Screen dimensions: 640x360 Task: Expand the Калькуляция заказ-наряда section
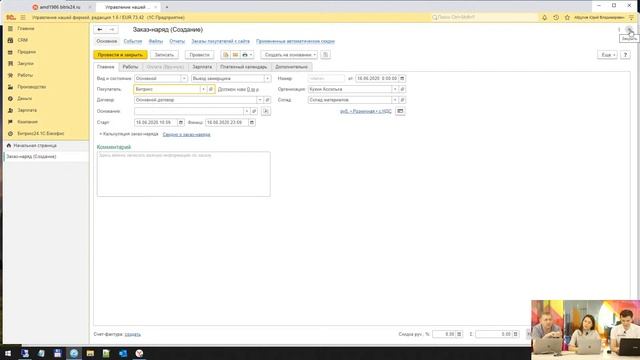pos(129,134)
